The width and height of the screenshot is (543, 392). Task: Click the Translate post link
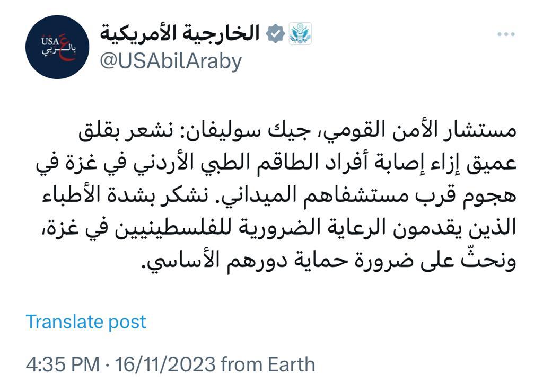pyautogui.click(x=86, y=322)
